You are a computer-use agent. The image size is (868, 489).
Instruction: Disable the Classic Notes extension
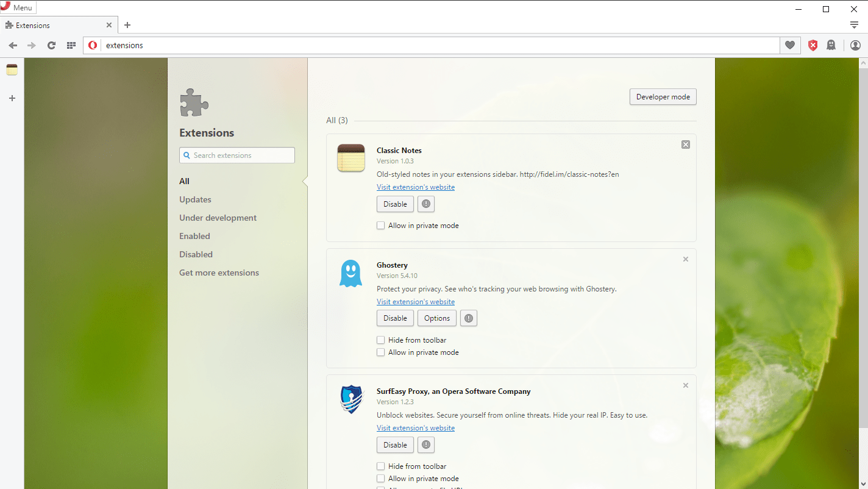(395, 204)
